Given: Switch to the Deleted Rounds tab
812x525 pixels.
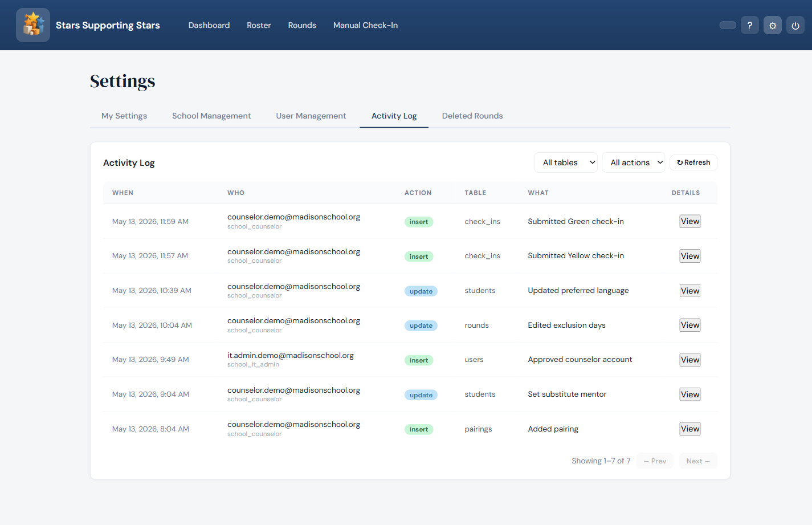Looking at the screenshot, I should (472, 116).
